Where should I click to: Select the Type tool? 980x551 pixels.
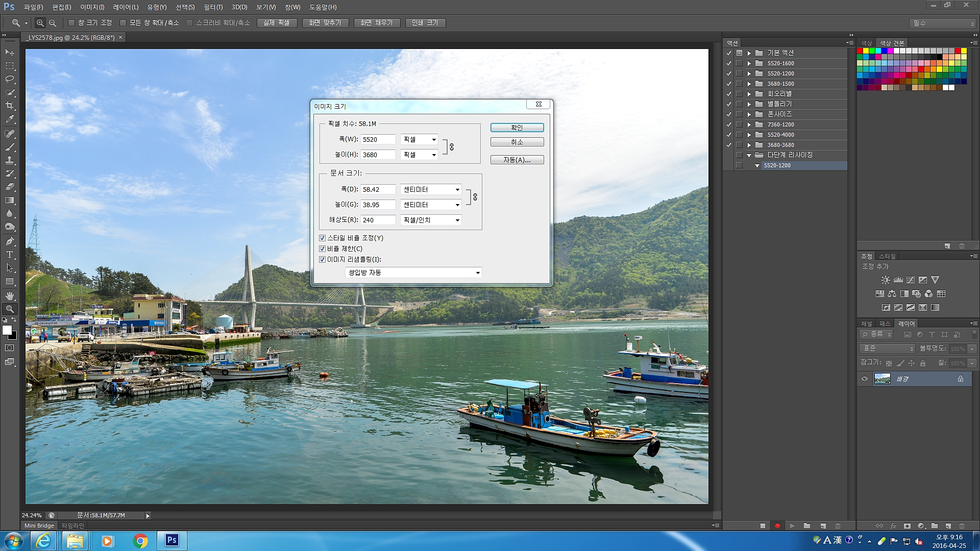pyautogui.click(x=10, y=255)
